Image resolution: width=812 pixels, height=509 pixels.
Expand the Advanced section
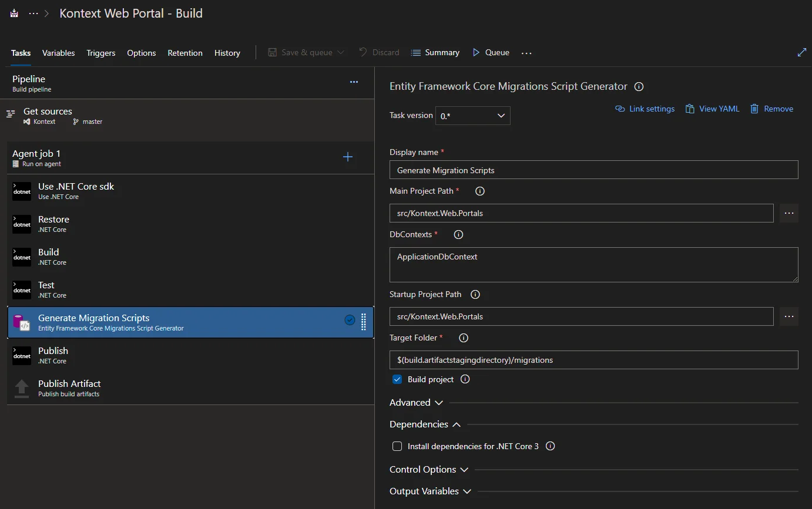tap(417, 403)
